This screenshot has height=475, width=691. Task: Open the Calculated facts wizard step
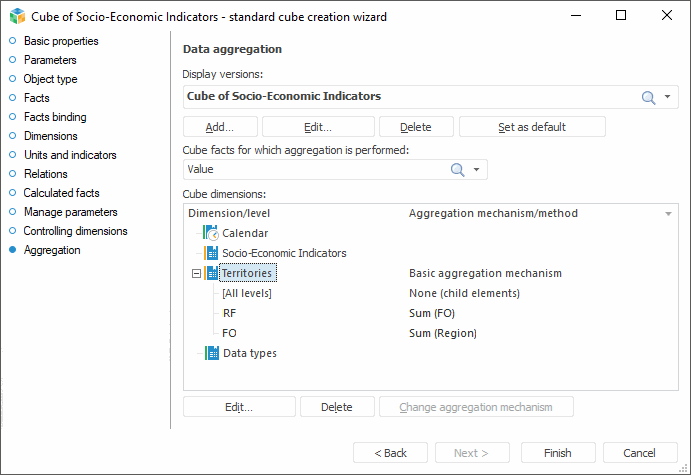tap(61, 193)
